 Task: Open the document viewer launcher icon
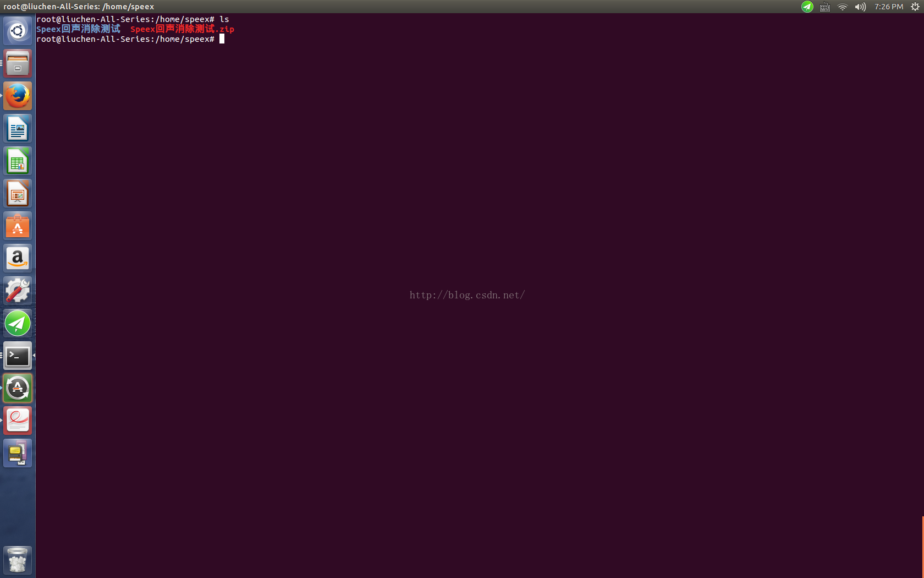(x=18, y=421)
